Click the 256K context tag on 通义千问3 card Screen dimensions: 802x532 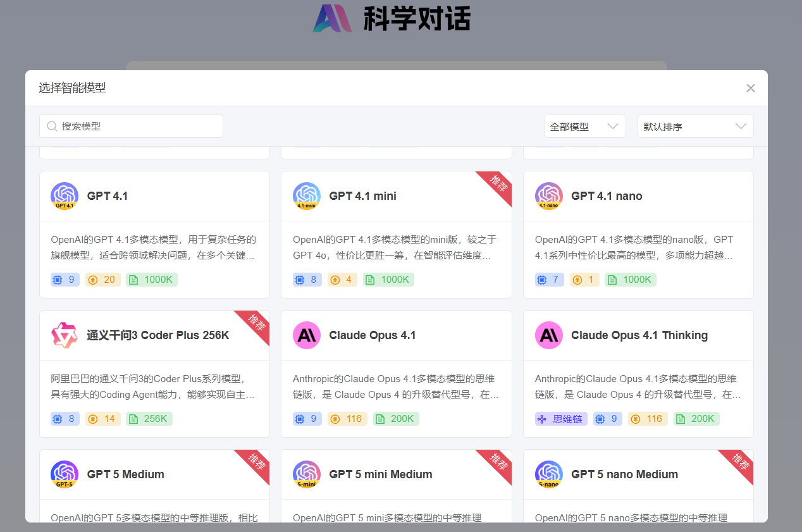(149, 419)
